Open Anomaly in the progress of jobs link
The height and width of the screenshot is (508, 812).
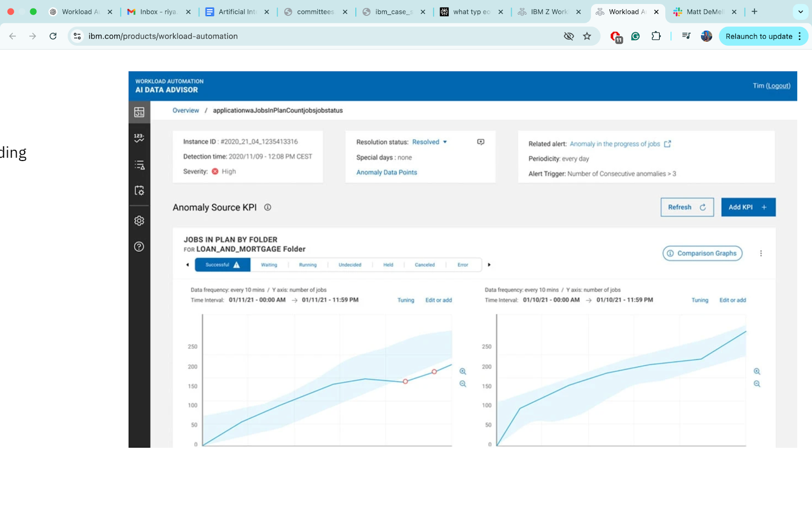[615, 144]
